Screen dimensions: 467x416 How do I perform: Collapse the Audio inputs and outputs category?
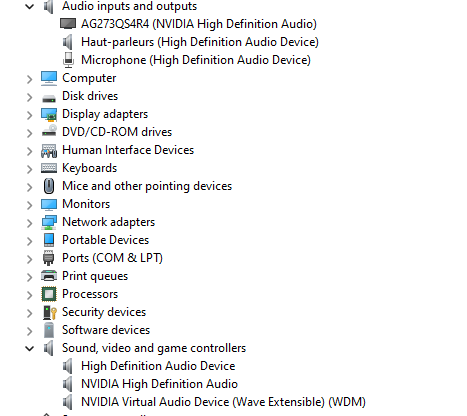pyautogui.click(x=30, y=6)
